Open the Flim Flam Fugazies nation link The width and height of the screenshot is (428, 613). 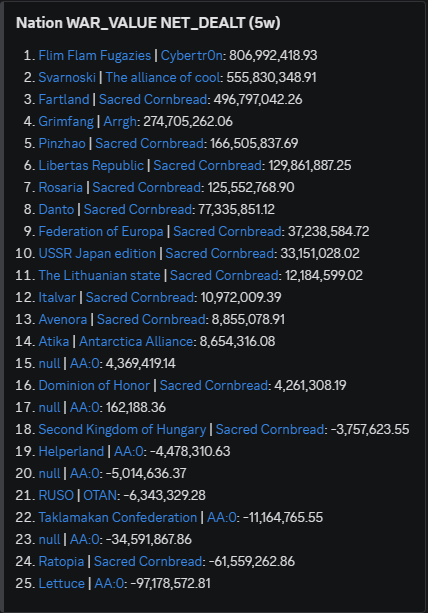click(95, 56)
